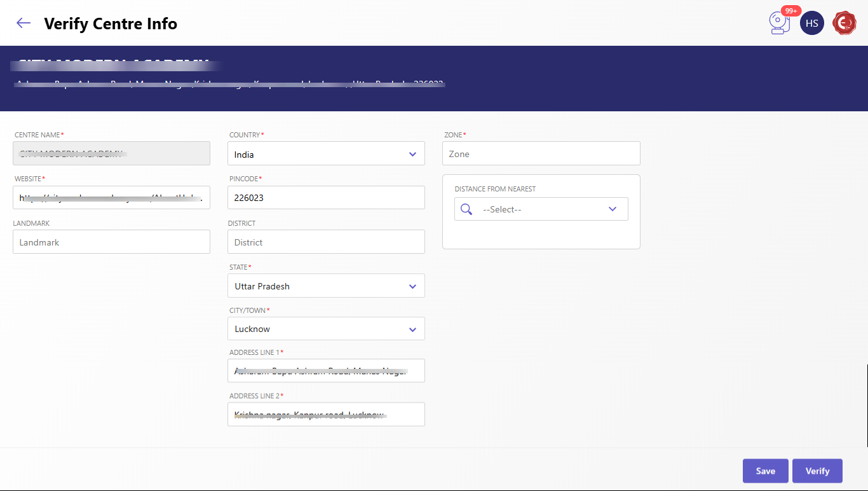Open the HS user profile avatar
The image size is (868, 491).
tap(811, 24)
